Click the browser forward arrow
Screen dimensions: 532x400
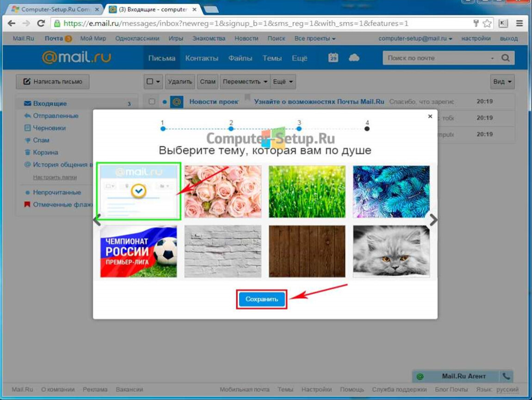[x=26, y=23]
